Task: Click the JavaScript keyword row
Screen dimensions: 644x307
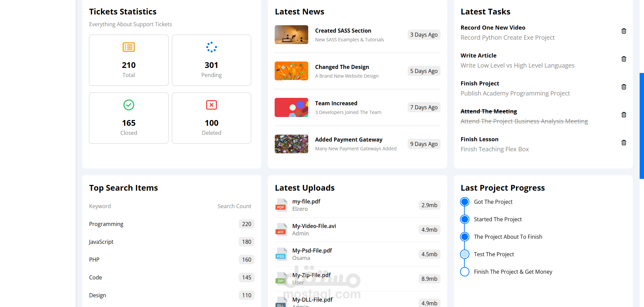Action: (x=172, y=242)
